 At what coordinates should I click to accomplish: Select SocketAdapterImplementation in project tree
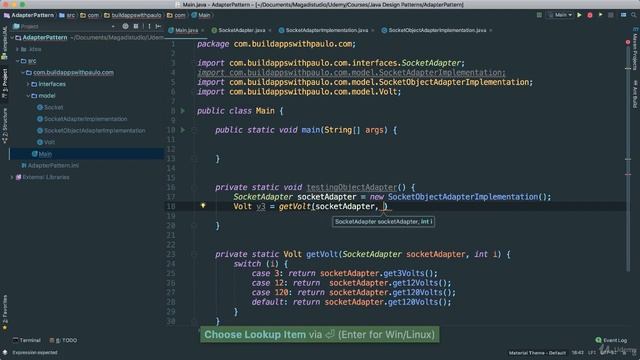82,119
